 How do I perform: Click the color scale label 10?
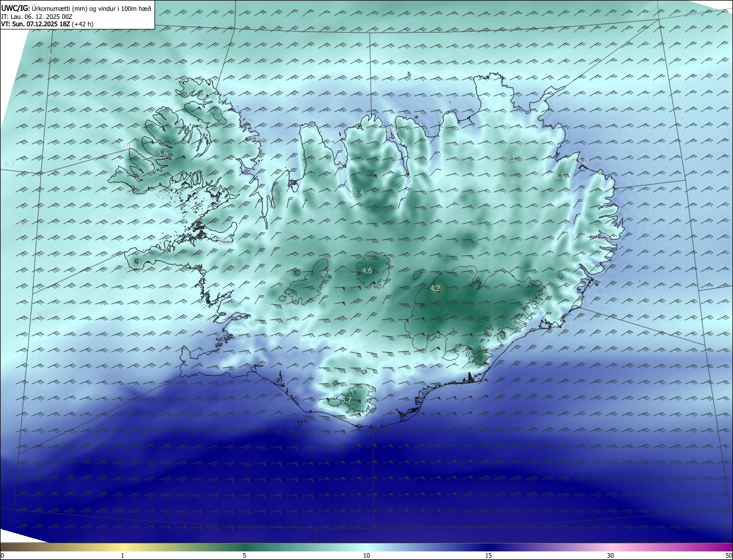tap(366, 555)
